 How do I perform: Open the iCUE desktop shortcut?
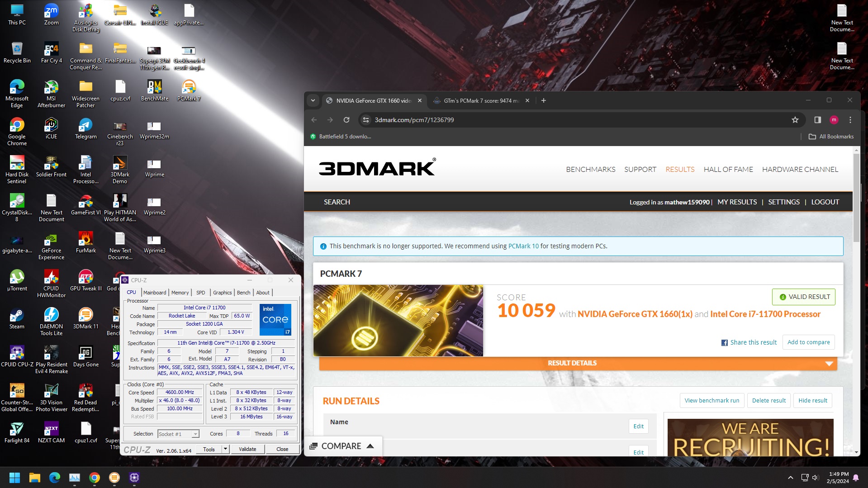click(51, 128)
